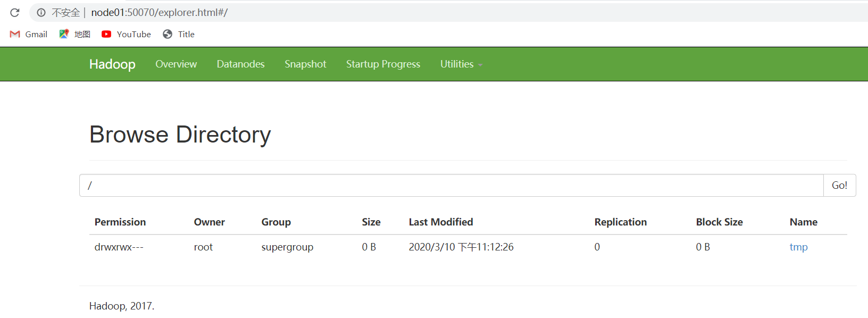Click the Group column header

pos(276,222)
